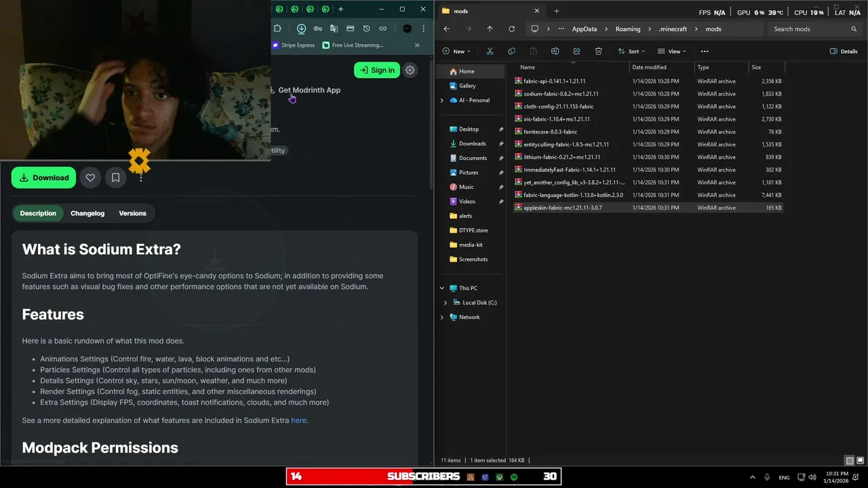This screenshot has width=868, height=488.
Task: Show hidden bookmarks with double chevron
Action: tap(417, 45)
